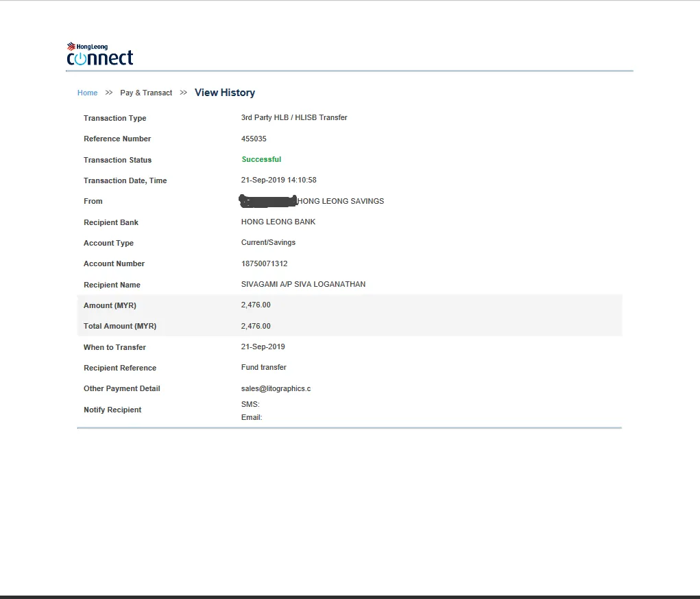Go to the Home breadcrumb link
The image size is (700, 599).
coord(87,93)
